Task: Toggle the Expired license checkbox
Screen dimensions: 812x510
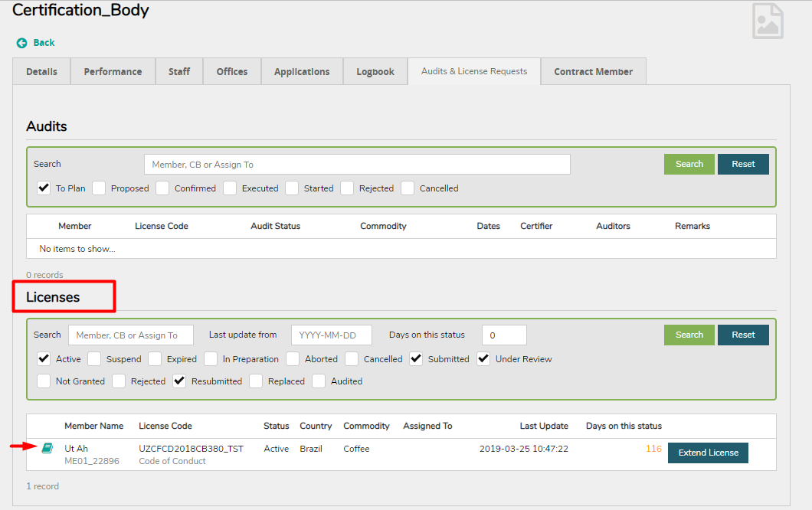Action: tap(155, 359)
